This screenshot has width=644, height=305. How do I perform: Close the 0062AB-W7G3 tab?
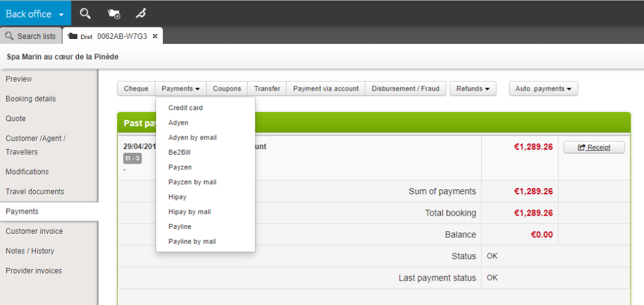pyautogui.click(x=155, y=36)
